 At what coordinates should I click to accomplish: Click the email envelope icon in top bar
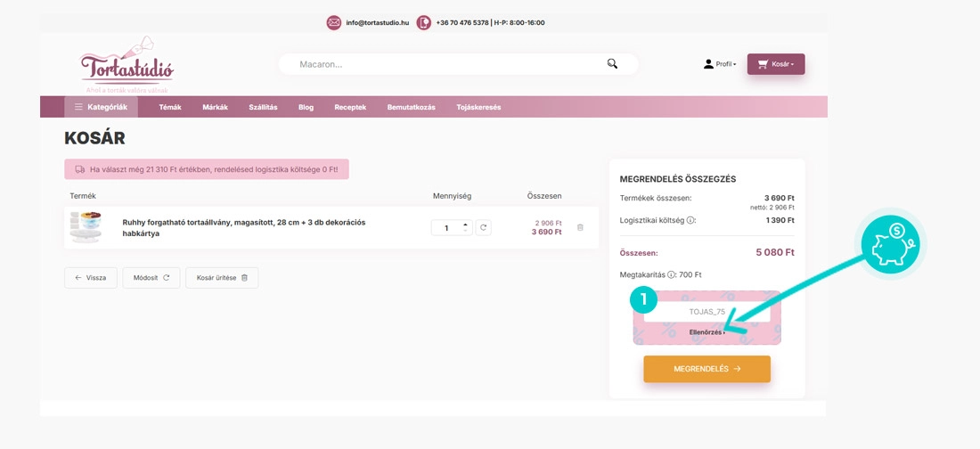[x=334, y=22]
